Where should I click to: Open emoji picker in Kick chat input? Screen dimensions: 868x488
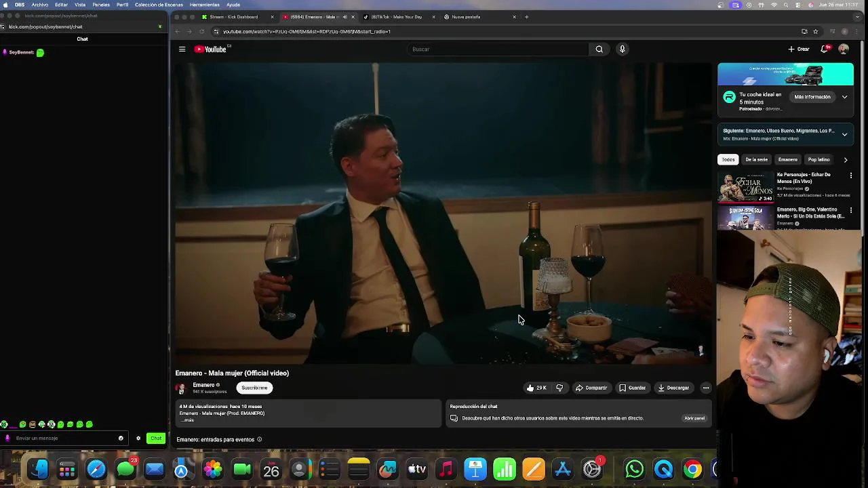click(121, 438)
